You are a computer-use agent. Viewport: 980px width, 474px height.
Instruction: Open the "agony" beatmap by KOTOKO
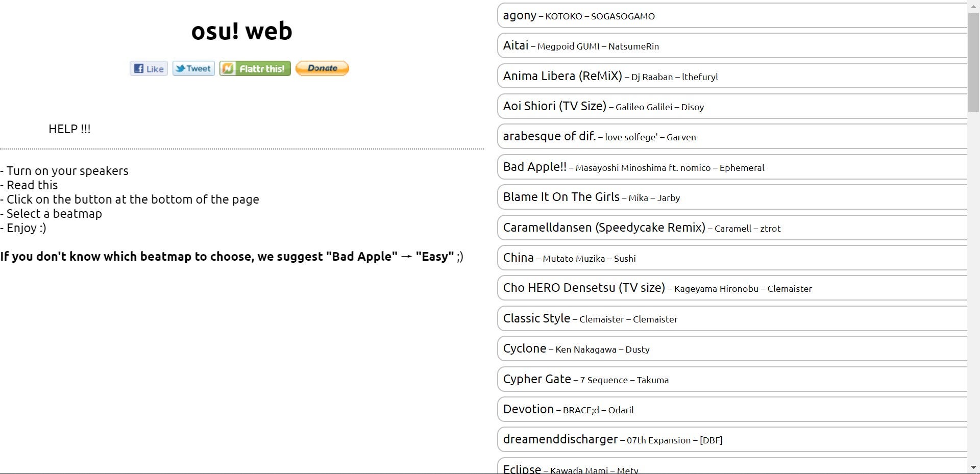point(732,16)
